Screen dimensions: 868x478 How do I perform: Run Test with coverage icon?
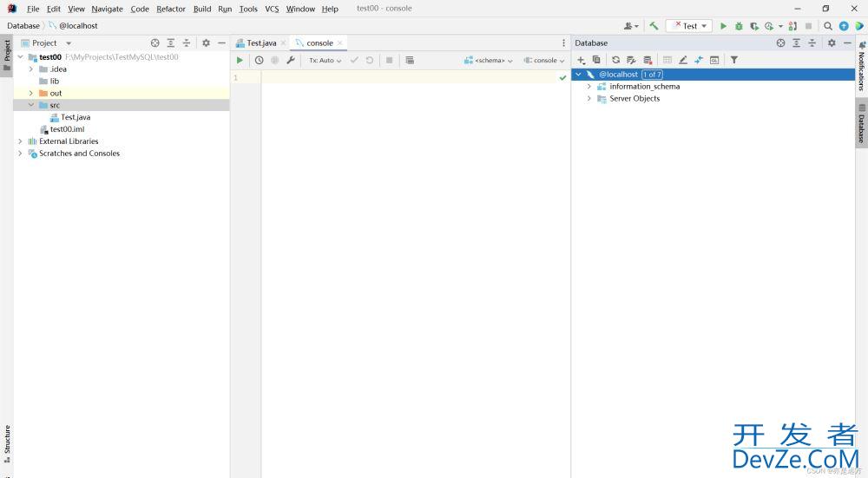click(754, 26)
